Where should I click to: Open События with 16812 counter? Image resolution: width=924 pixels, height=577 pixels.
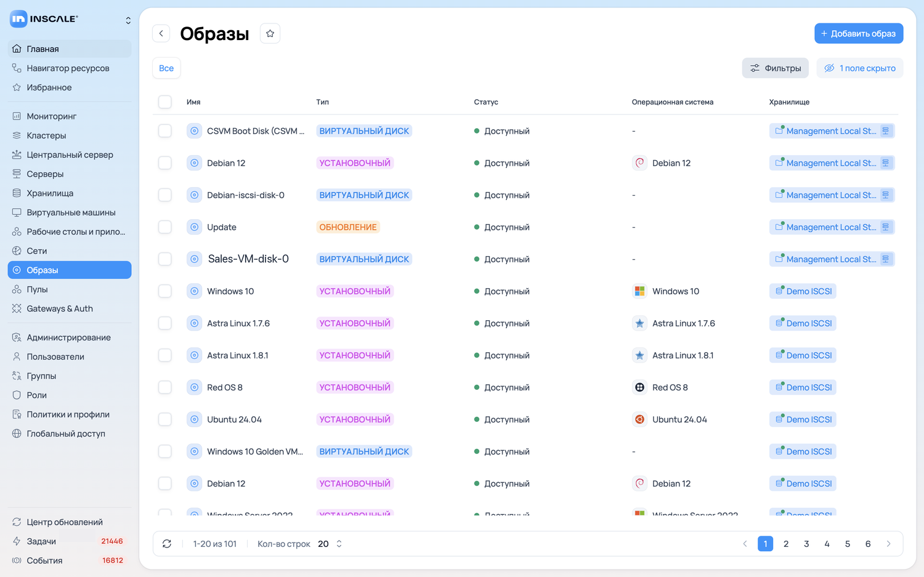coord(70,560)
